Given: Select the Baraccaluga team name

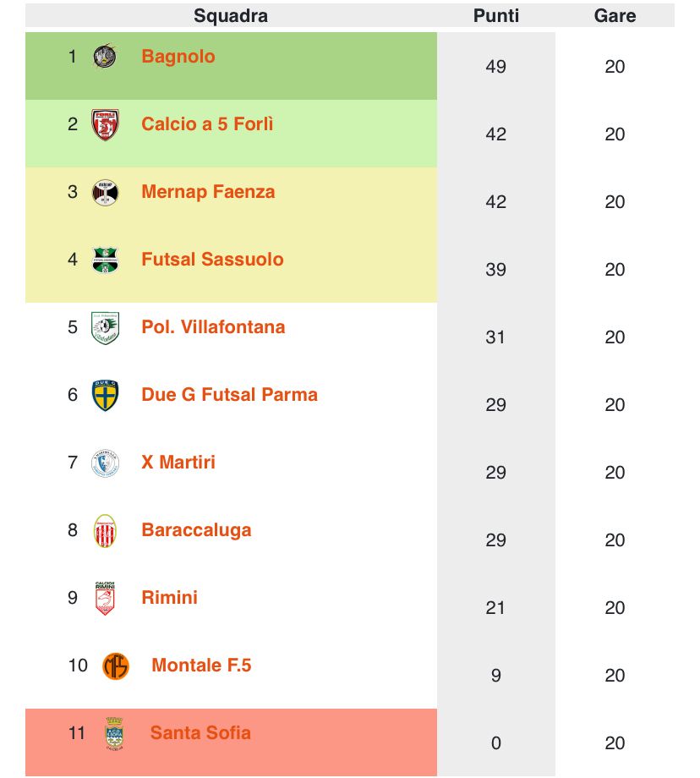Looking at the screenshot, I should (196, 530).
